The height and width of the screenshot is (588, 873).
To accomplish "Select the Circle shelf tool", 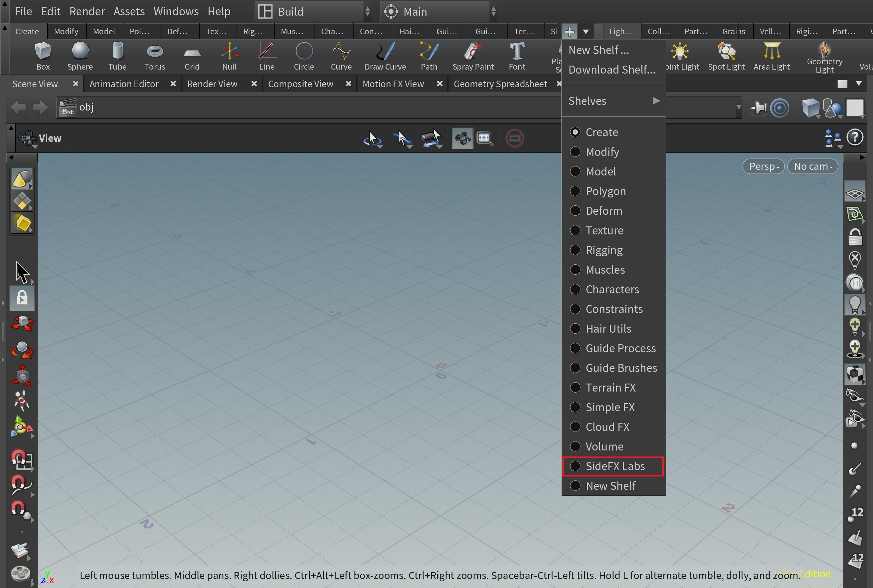I will (x=304, y=56).
